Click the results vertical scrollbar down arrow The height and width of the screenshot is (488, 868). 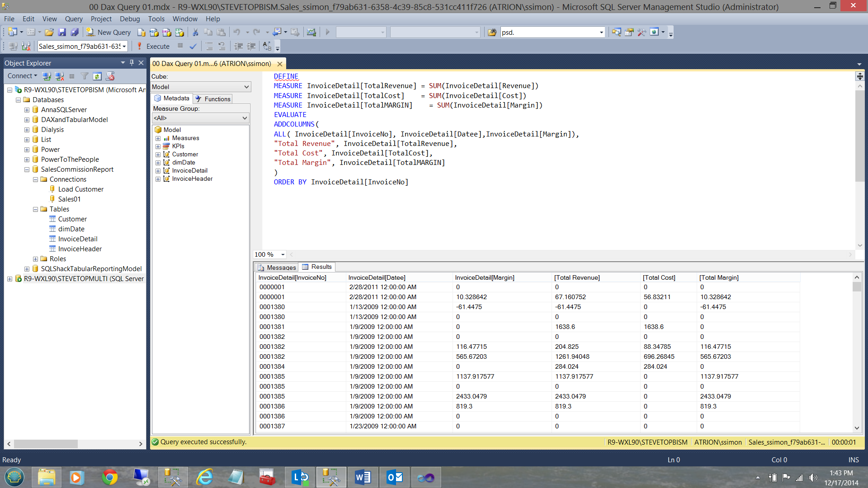(x=857, y=428)
